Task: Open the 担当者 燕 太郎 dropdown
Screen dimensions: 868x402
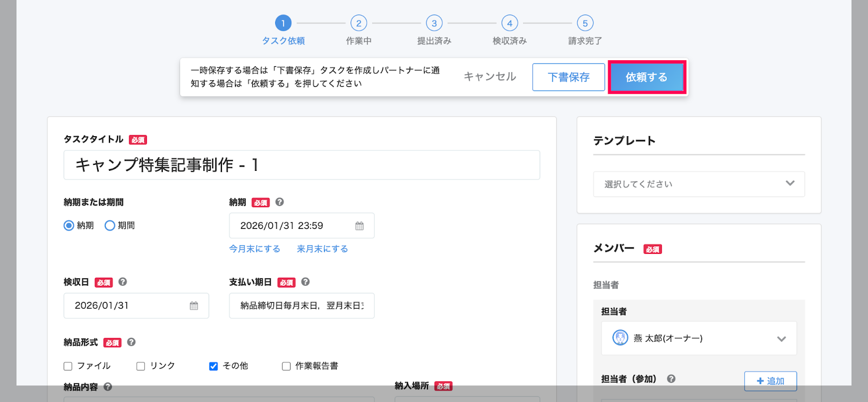Action: (699, 339)
